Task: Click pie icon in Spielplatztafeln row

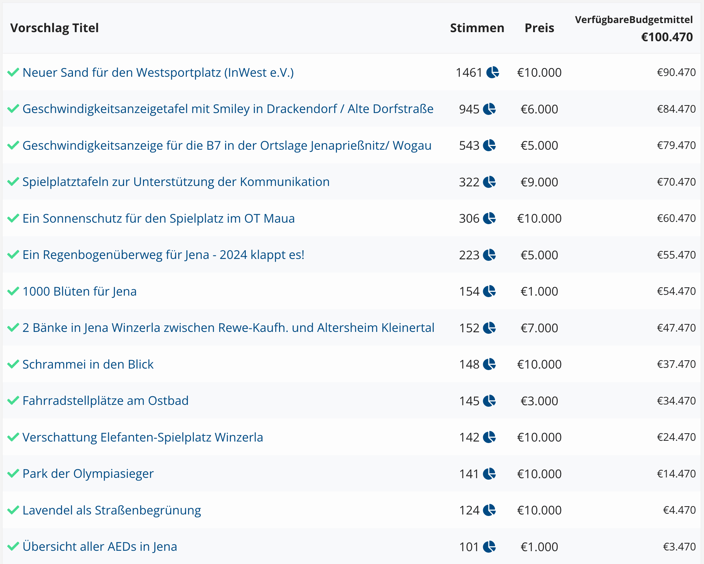Action: point(490,182)
